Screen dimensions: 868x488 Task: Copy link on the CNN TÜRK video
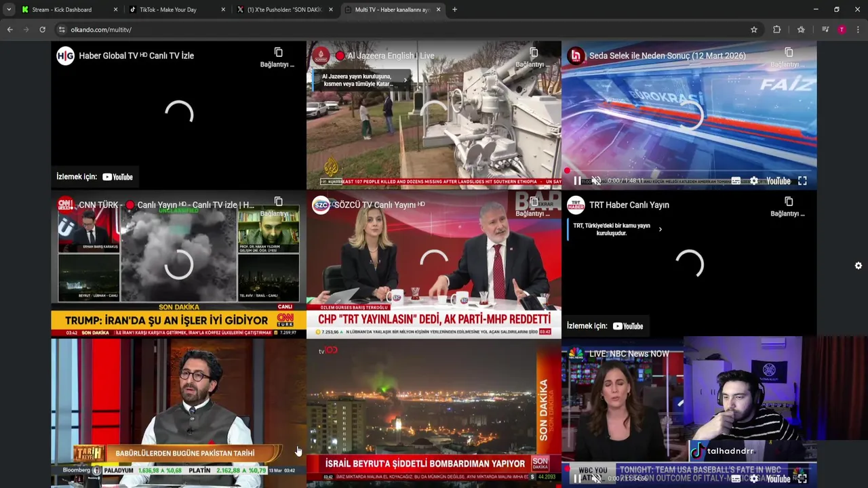(x=277, y=206)
